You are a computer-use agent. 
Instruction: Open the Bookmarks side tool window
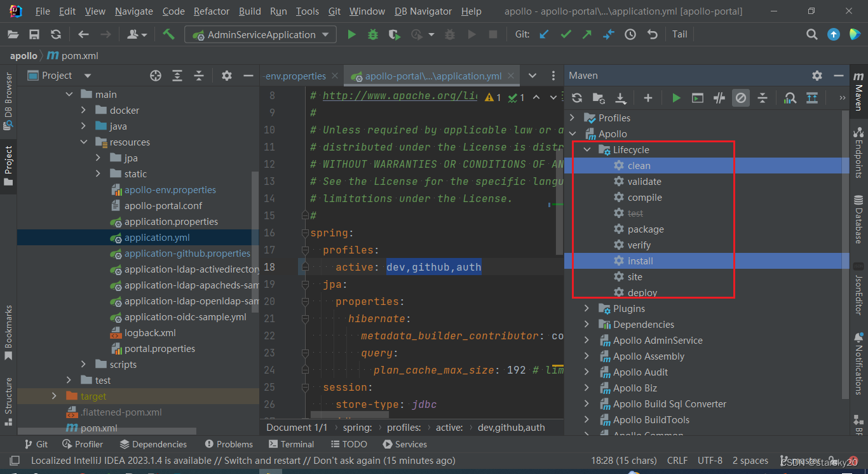[x=8, y=333]
